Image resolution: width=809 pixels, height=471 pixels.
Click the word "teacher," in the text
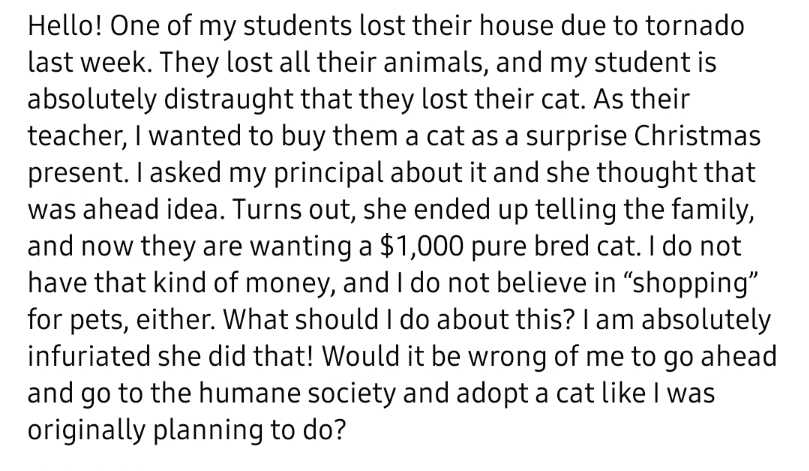(x=76, y=136)
